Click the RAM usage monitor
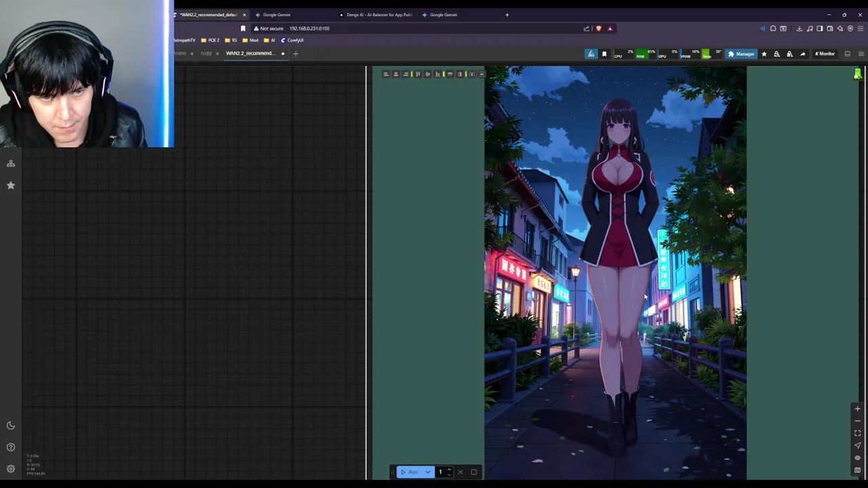Image resolution: width=868 pixels, height=488 pixels. tap(646, 54)
